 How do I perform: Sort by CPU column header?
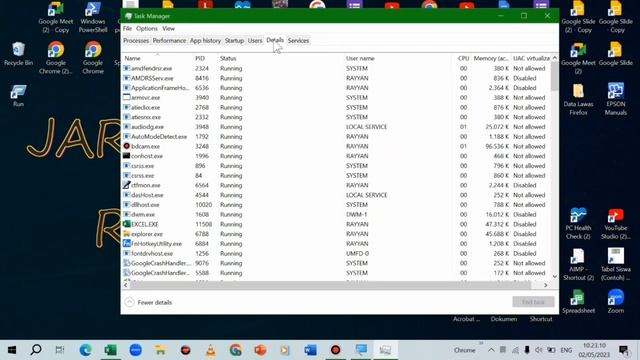pyautogui.click(x=463, y=58)
